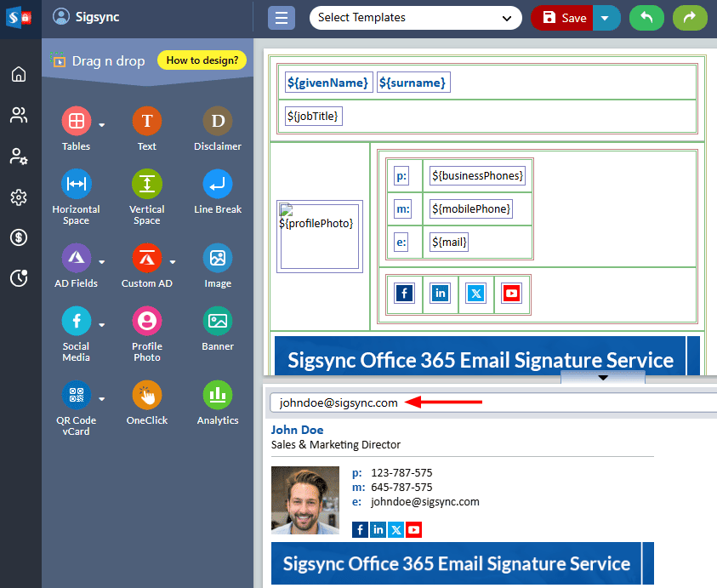The height and width of the screenshot is (588, 717).
Task: Open the How to design? guide
Action: tap(202, 60)
